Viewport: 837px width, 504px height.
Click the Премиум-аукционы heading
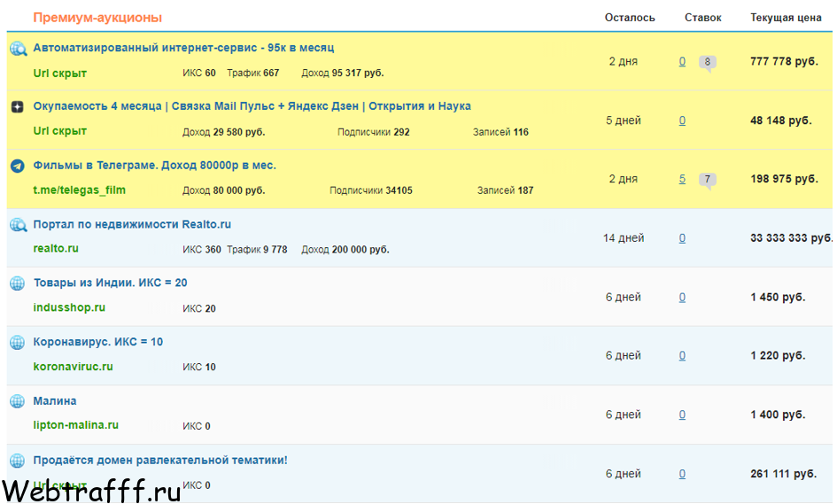(x=97, y=18)
